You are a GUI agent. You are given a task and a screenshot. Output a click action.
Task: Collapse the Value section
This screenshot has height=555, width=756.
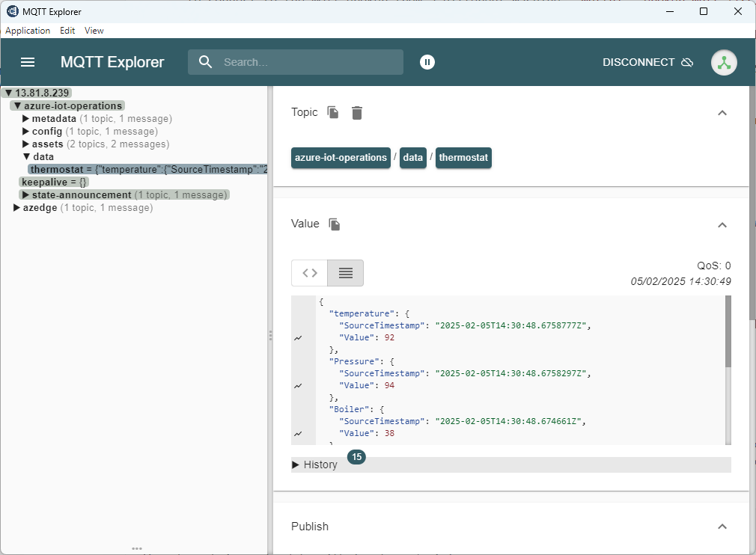(x=722, y=224)
